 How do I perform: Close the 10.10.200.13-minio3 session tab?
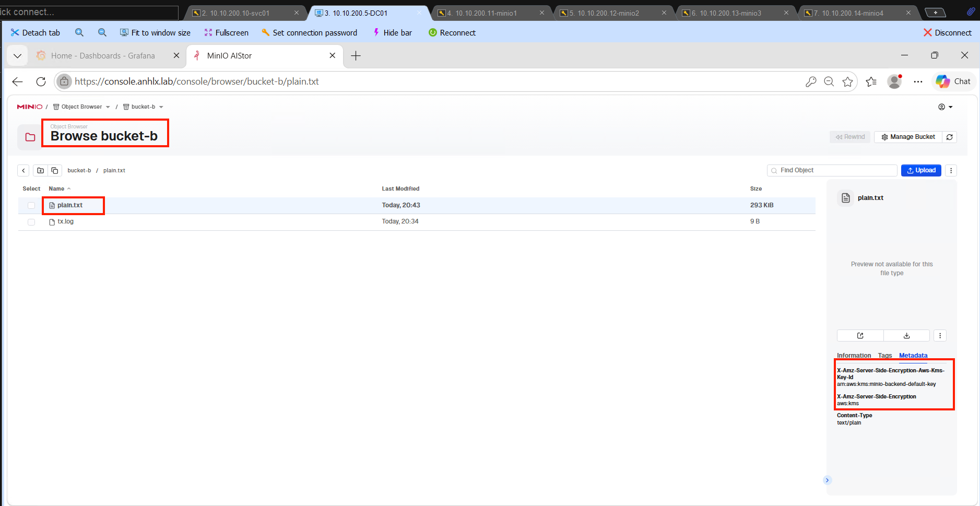(x=786, y=13)
